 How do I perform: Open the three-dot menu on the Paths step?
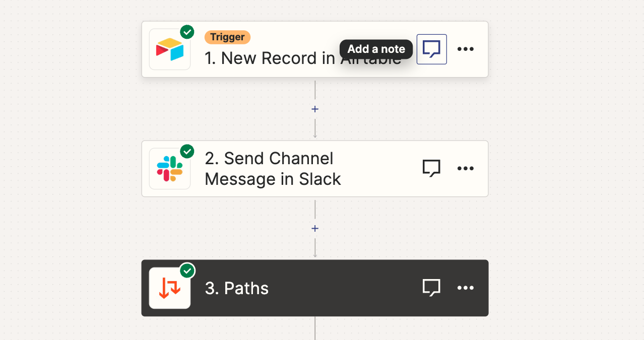[x=466, y=288]
